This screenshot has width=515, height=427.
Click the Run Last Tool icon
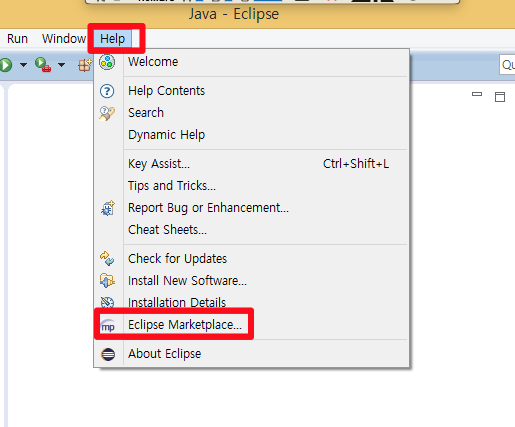pyautogui.click(x=43, y=65)
